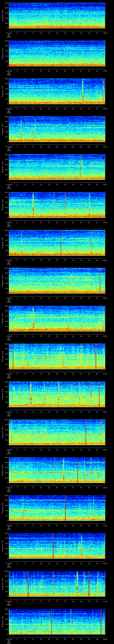
Task: Click the red vertical spike in the 15:38:00 spectrogram
Action: [100, 280]
